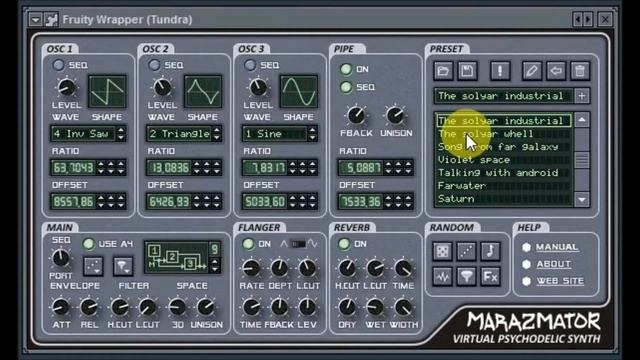
Task: Add new preset with plus button
Action: (x=582, y=96)
